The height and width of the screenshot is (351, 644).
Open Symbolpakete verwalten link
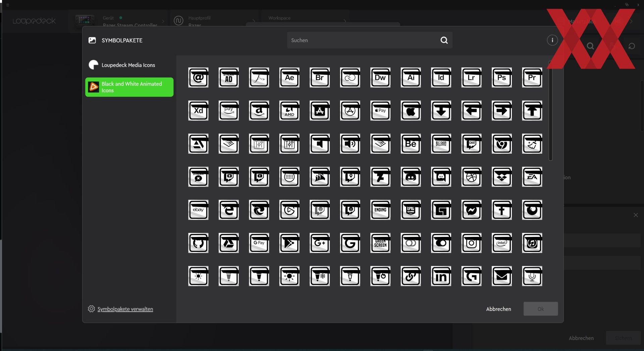coord(125,309)
